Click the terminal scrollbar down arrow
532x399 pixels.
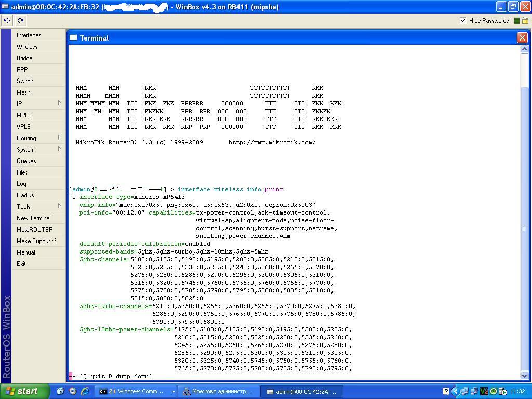point(524,376)
